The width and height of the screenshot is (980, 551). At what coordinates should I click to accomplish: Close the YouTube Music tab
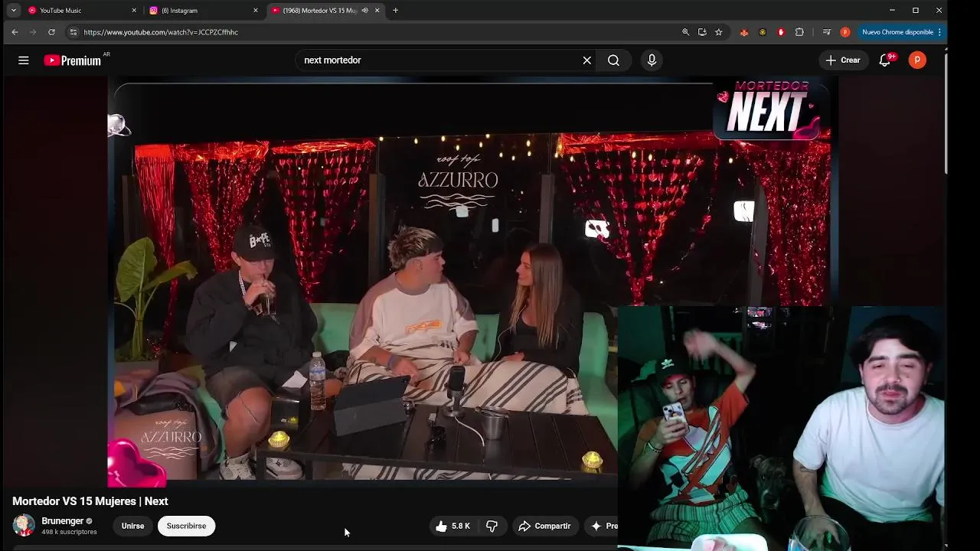[134, 11]
